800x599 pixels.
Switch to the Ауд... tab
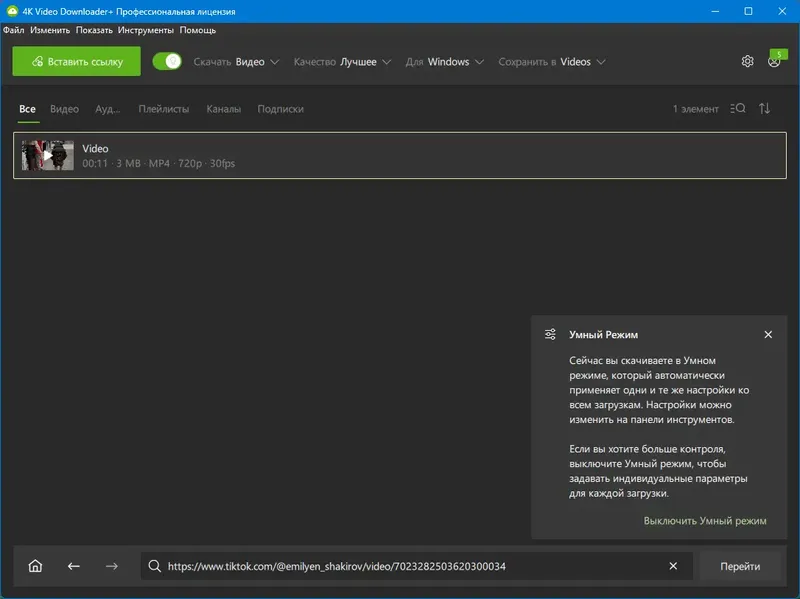pos(108,109)
